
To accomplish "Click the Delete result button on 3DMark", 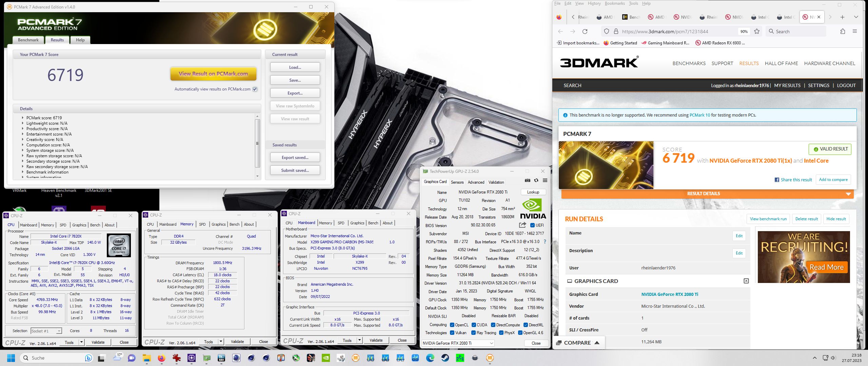I will (x=806, y=219).
